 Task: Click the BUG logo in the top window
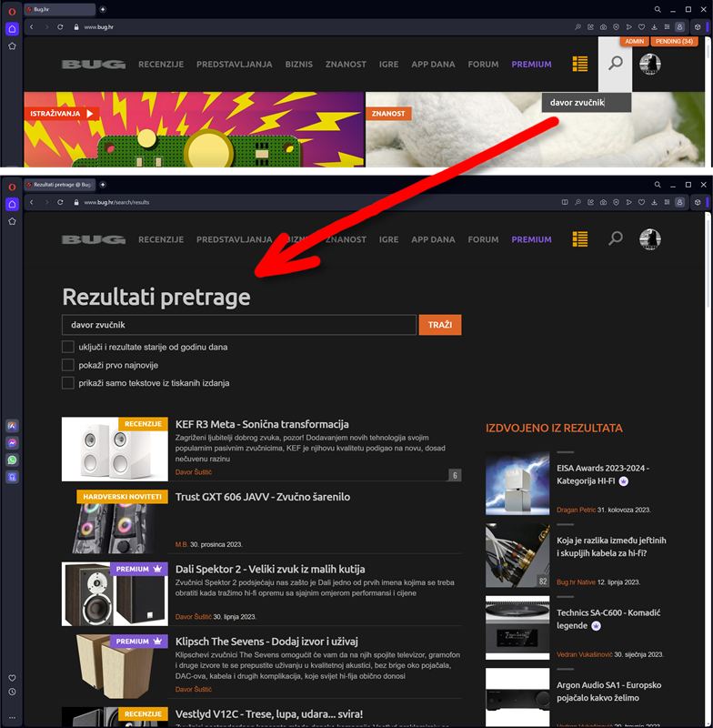click(x=94, y=64)
